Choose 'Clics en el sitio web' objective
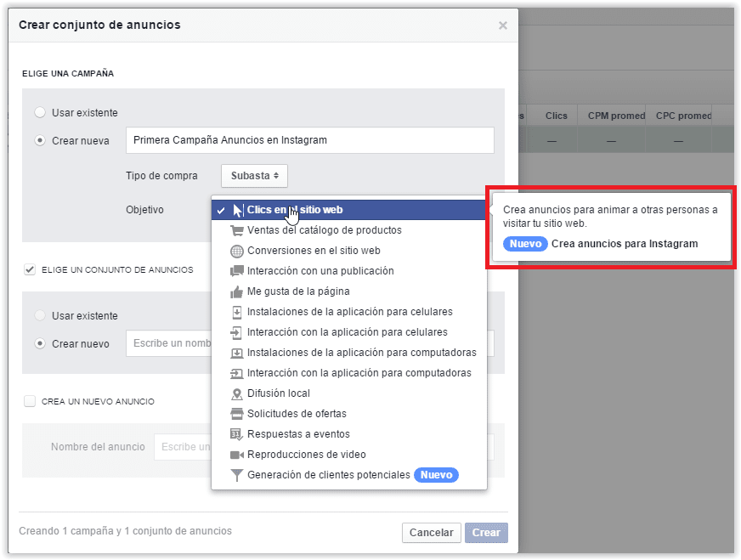Viewport: 741px width, 560px height. 295,210
